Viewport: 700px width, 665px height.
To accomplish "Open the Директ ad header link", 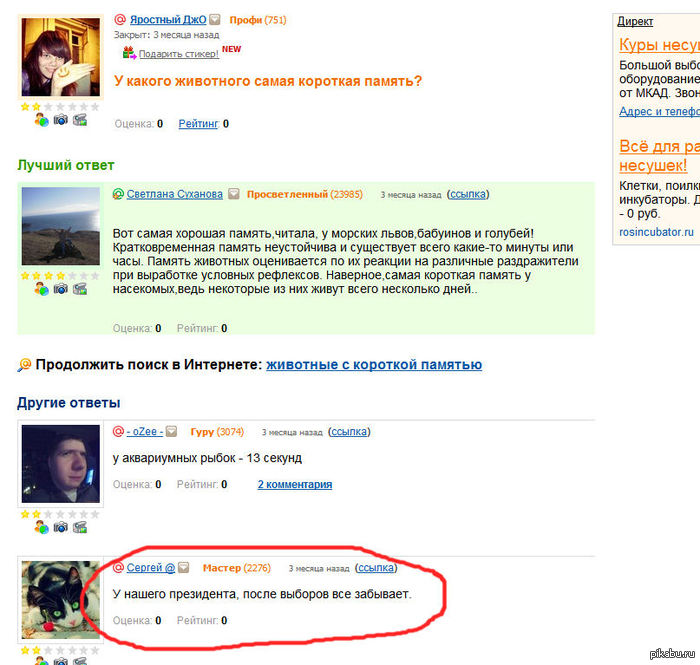I will click(x=635, y=21).
